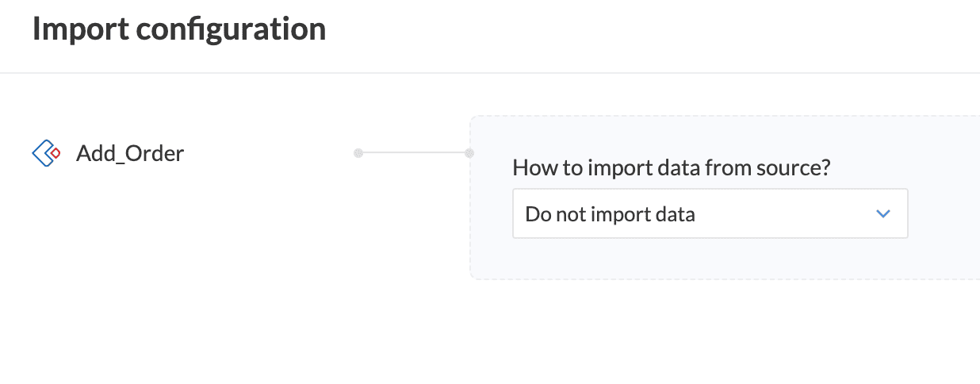This screenshot has width=980, height=384.
Task: Click the blue chevron arrow in the dropdown
Action: tap(883, 213)
